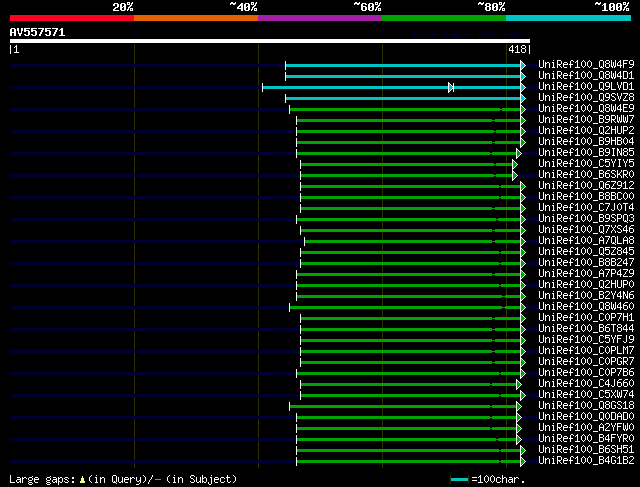Select the UniRef100_B9IN85 label
The width and height of the screenshot is (640, 487).
point(586,153)
